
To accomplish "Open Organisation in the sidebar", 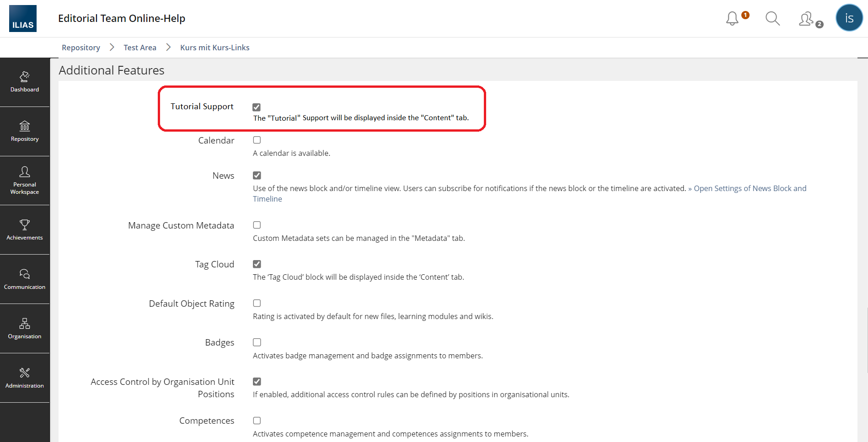I will pyautogui.click(x=25, y=329).
